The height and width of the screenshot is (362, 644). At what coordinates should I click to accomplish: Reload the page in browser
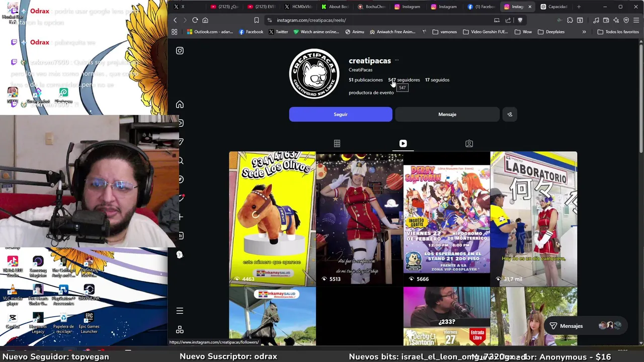pyautogui.click(x=195, y=20)
